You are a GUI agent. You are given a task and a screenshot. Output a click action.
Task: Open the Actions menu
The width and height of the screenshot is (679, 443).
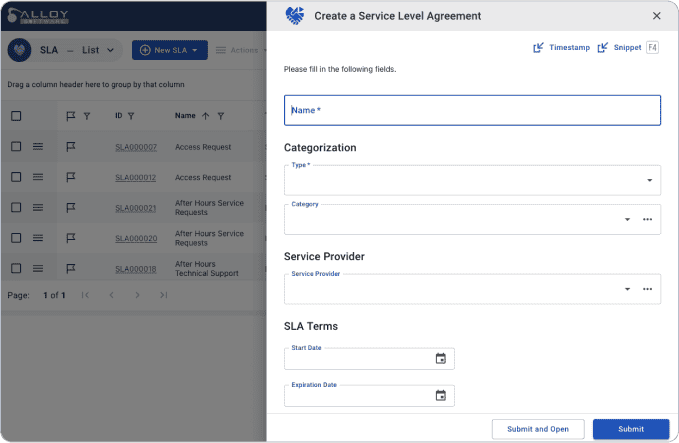point(241,50)
